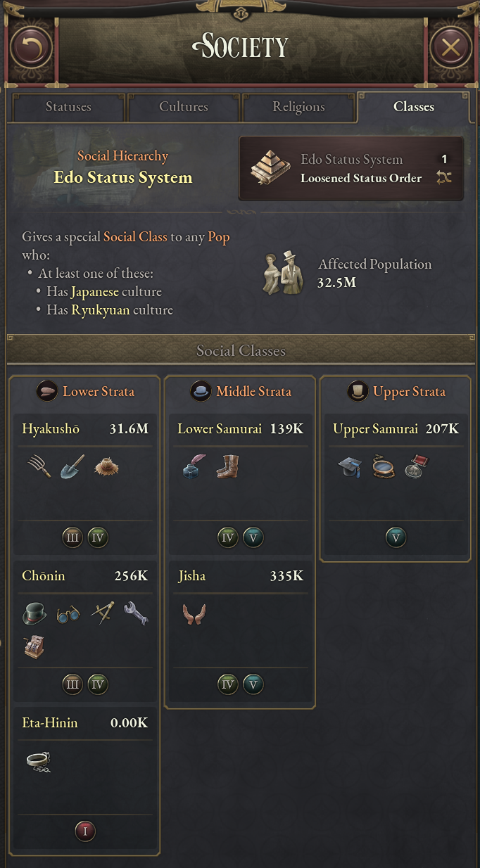Switch to the Statuses tab
Viewport: 480px width, 868px height.
pyautogui.click(x=68, y=107)
